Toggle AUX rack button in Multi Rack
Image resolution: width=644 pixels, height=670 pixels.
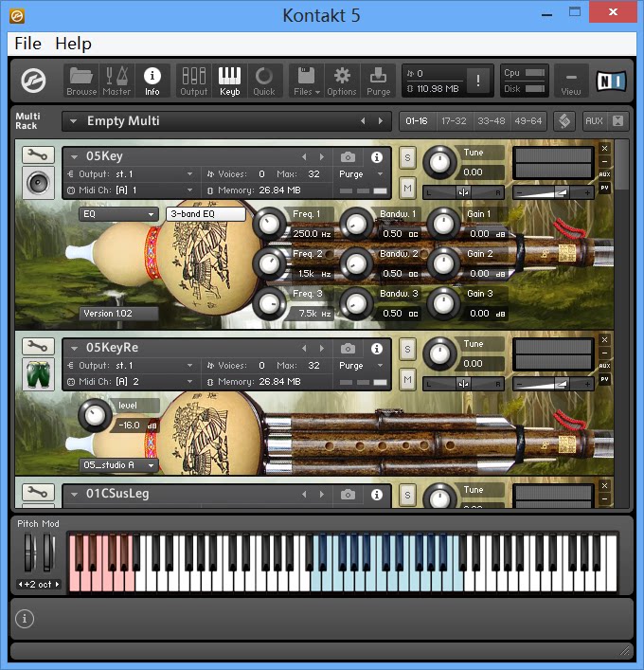tap(594, 121)
